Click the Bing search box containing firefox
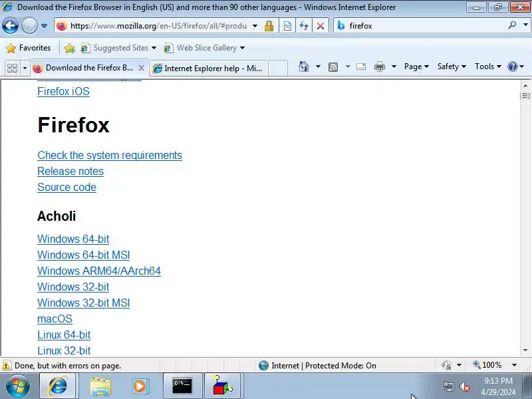The image size is (532, 399). [x=426, y=26]
